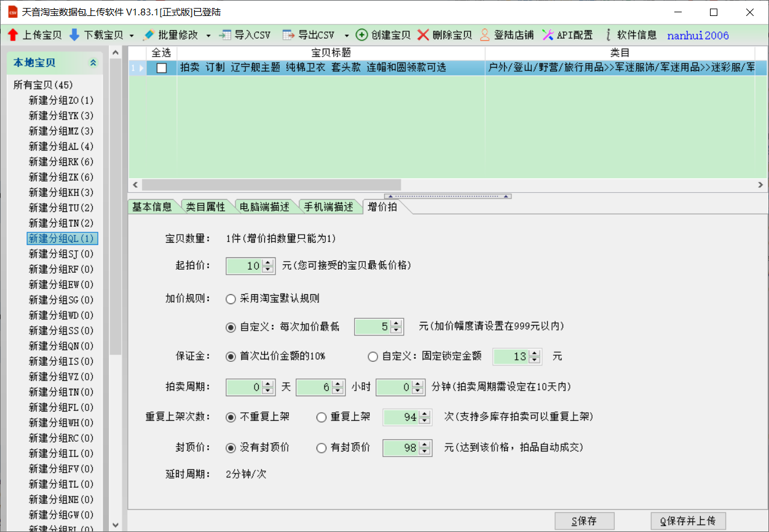
Task: Click the Q保存并上传 button
Action: [x=688, y=521]
